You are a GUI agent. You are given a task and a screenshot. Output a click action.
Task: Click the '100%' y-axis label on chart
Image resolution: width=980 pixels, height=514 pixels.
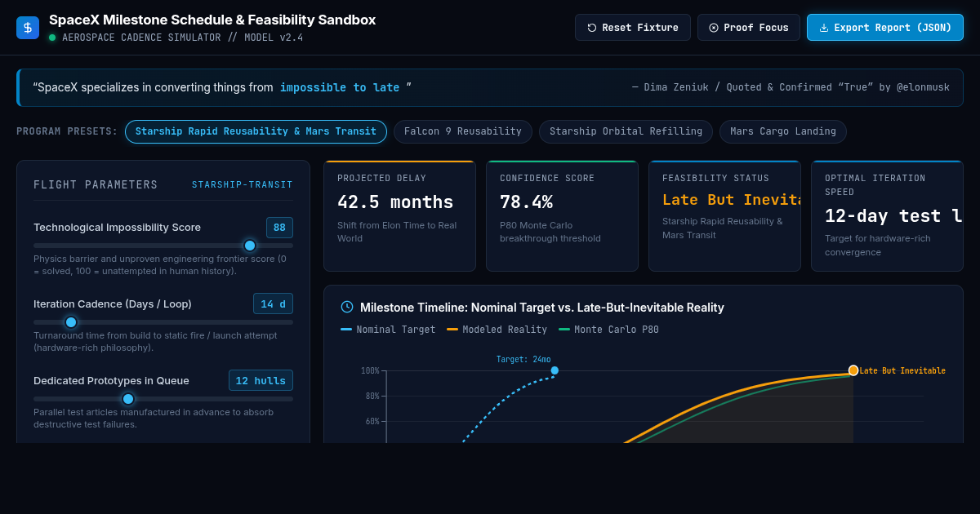(370, 371)
